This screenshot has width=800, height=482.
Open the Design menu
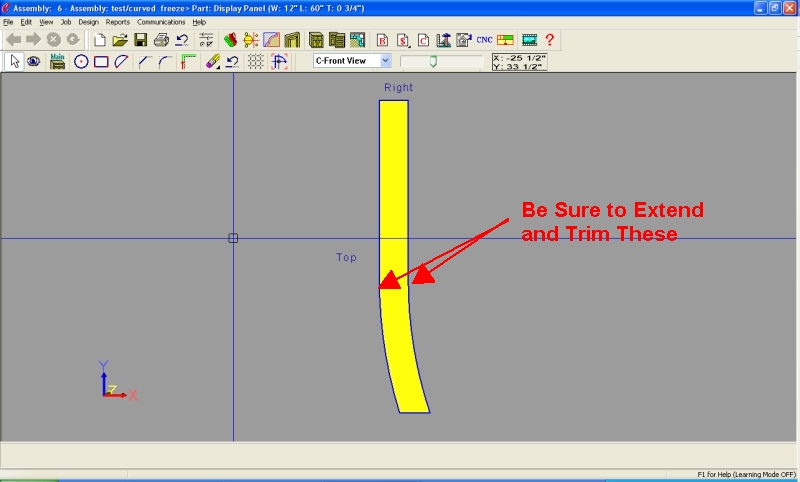click(x=88, y=21)
